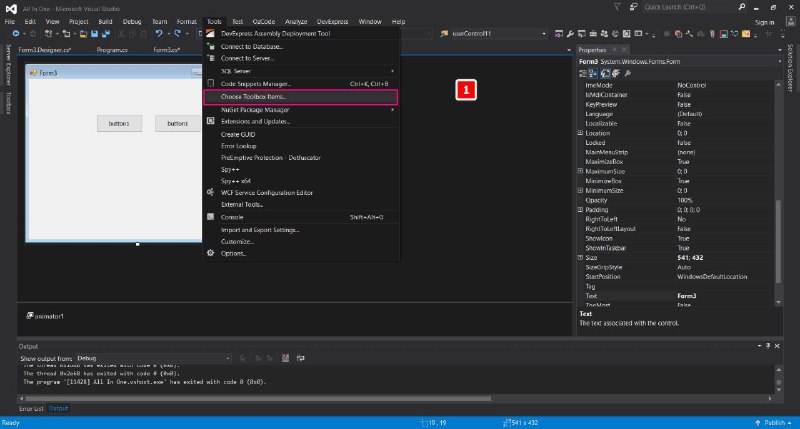Open the Analyze menu in menu bar
800x429 pixels.
tap(296, 22)
